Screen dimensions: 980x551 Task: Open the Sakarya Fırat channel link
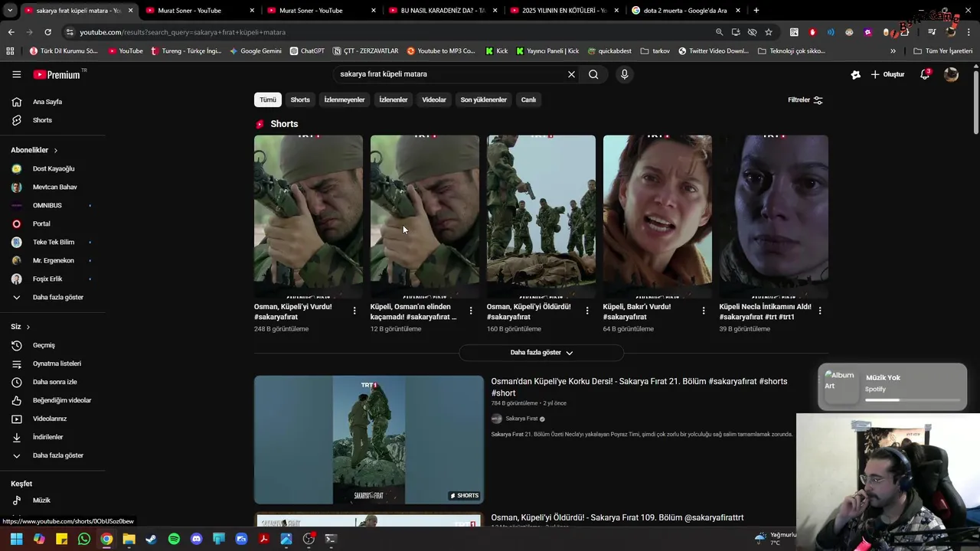(521, 419)
